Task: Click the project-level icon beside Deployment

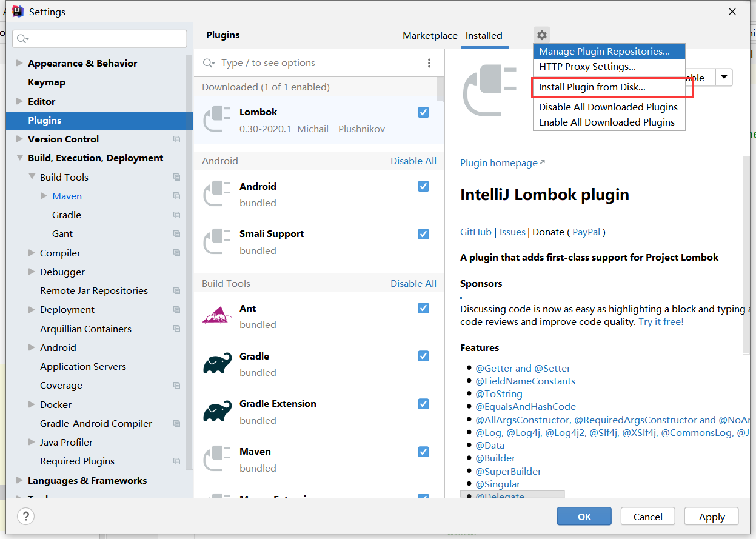Action: click(x=176, y=310)
